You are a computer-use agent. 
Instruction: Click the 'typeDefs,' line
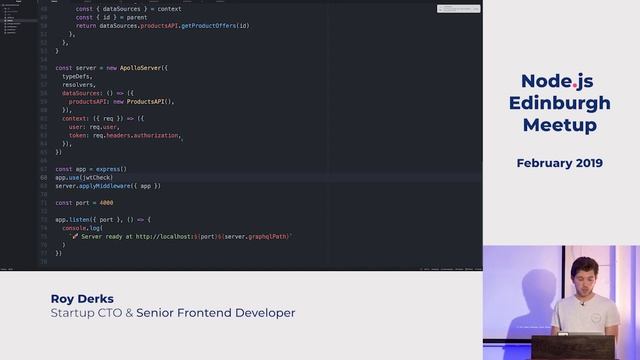78,77
